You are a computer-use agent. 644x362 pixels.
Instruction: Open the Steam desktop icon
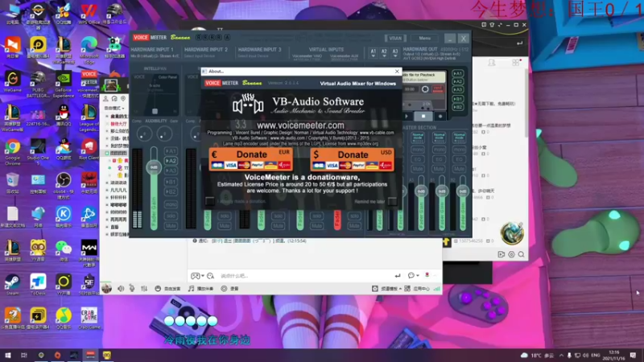(12, 285)
